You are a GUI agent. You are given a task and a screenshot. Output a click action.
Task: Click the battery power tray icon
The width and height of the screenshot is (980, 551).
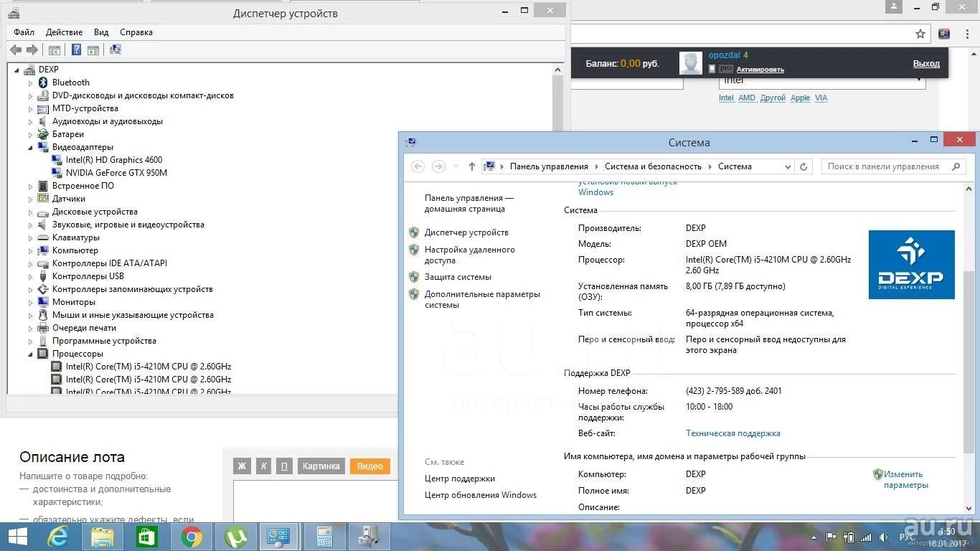[x=849, y=537]
